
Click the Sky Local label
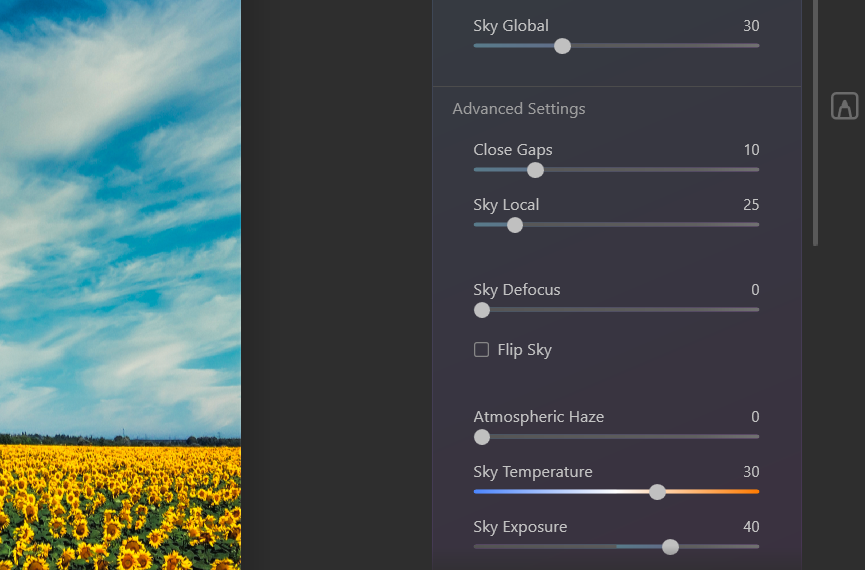click(506, 205)
